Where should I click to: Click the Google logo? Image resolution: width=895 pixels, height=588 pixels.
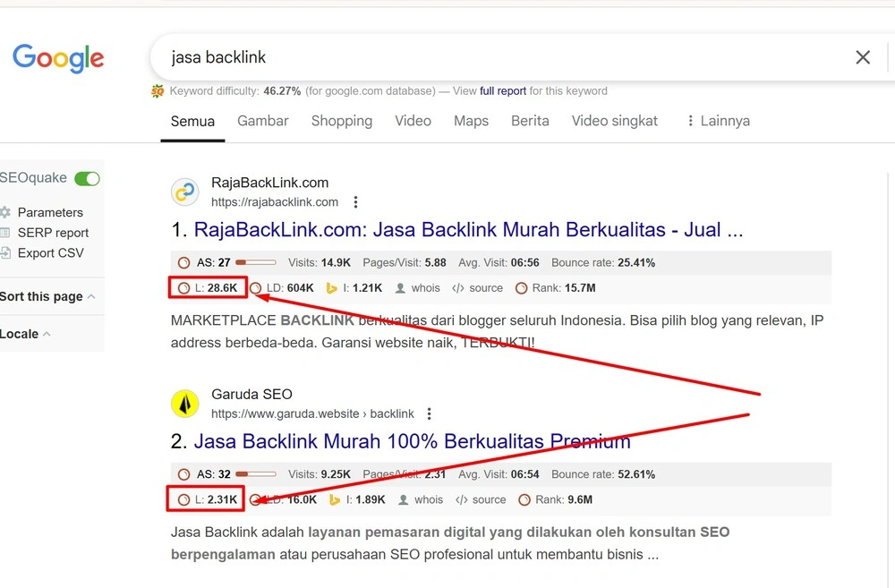(58, 57)
